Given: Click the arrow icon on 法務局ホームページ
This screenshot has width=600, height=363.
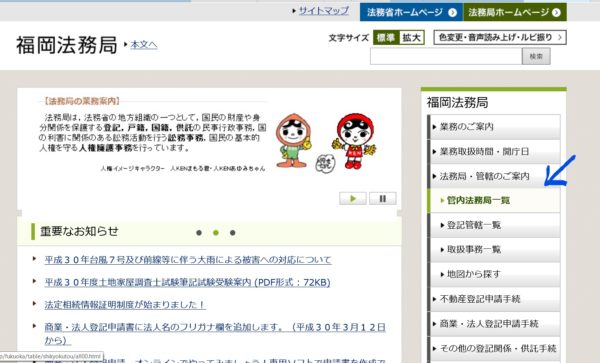Looking at the screenshot, I should (556, 13).
